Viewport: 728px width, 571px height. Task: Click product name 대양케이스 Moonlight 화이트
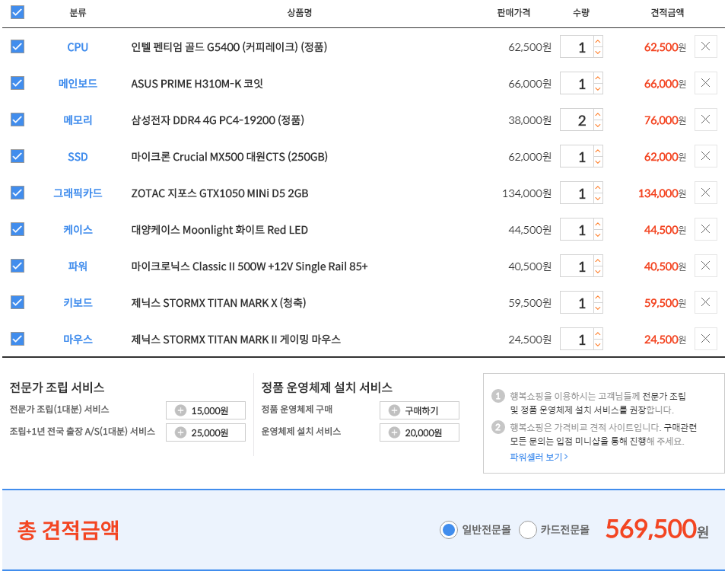[x=220, y=229]
